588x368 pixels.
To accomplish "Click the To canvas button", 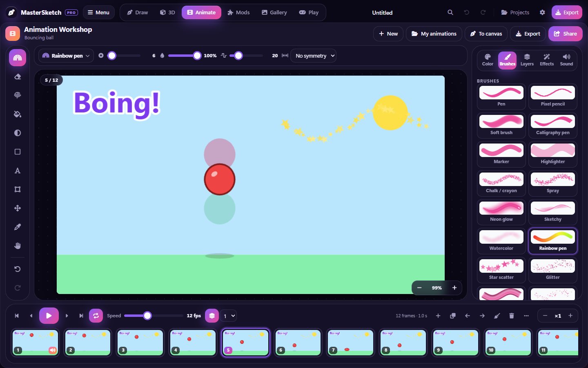I will 486,34.
